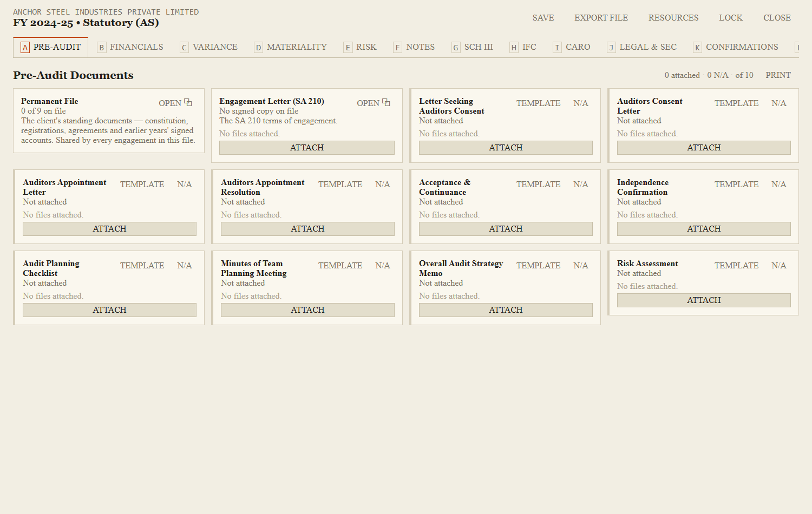Viewport: 812px width, 514px height.
Task: Mark Auditors Appointment Resolution as N/A
Action: tap(383, 184)
